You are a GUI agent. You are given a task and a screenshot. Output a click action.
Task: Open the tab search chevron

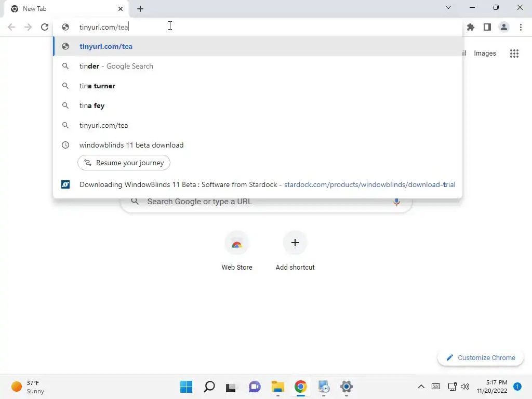point(448,7)
